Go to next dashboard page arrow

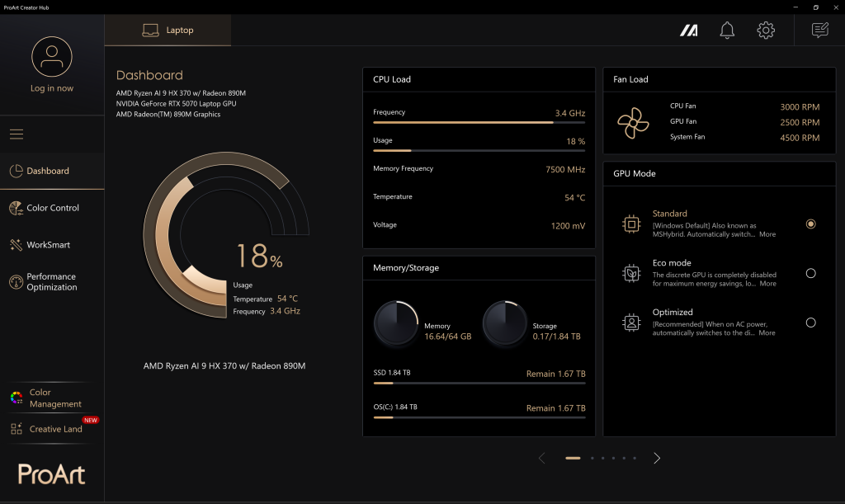point(657,459)
